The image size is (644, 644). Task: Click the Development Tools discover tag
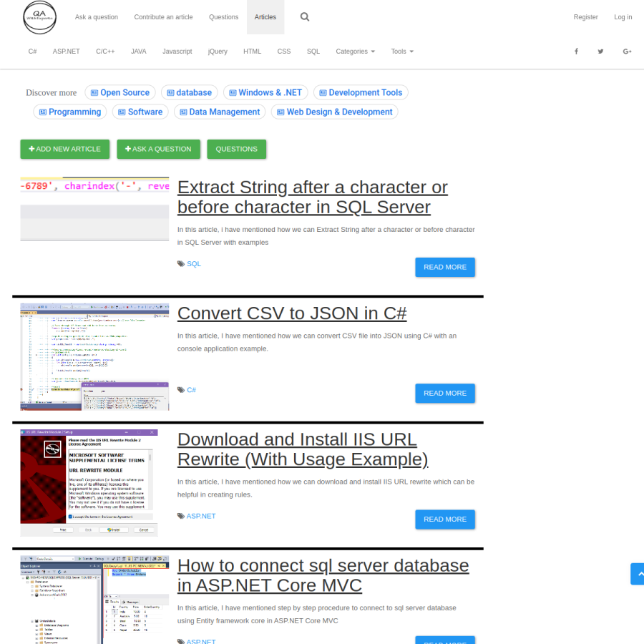point(361,92)
